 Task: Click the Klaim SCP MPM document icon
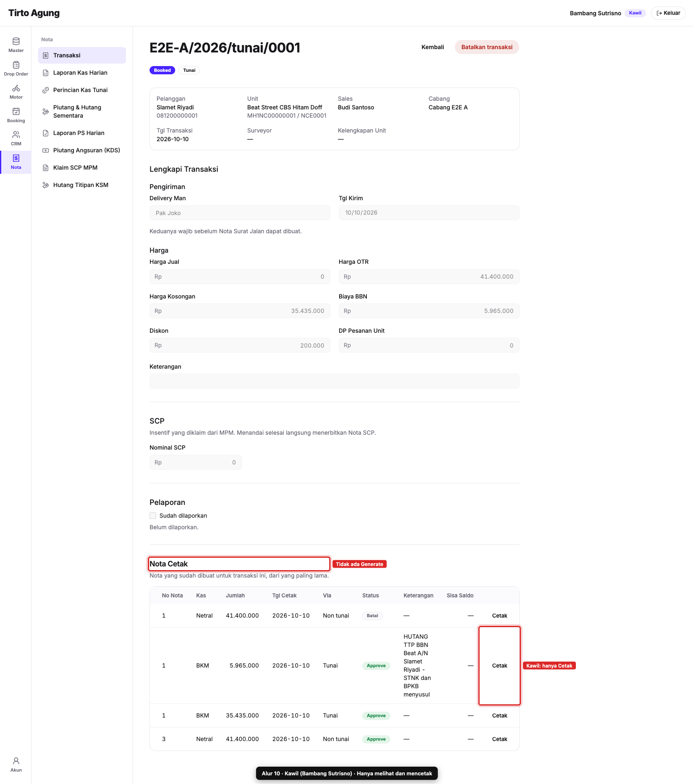(46, 168)
